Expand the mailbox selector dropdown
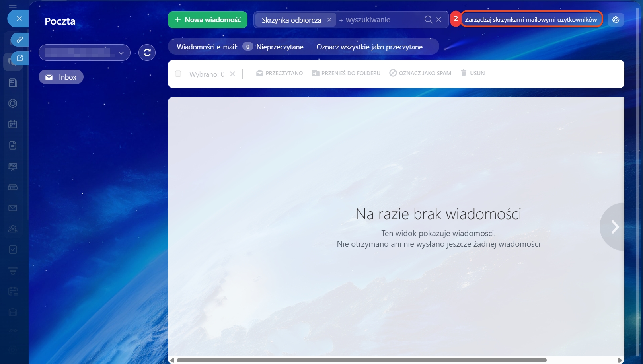Viewport: 643px width, 364px height. [121, 53]
